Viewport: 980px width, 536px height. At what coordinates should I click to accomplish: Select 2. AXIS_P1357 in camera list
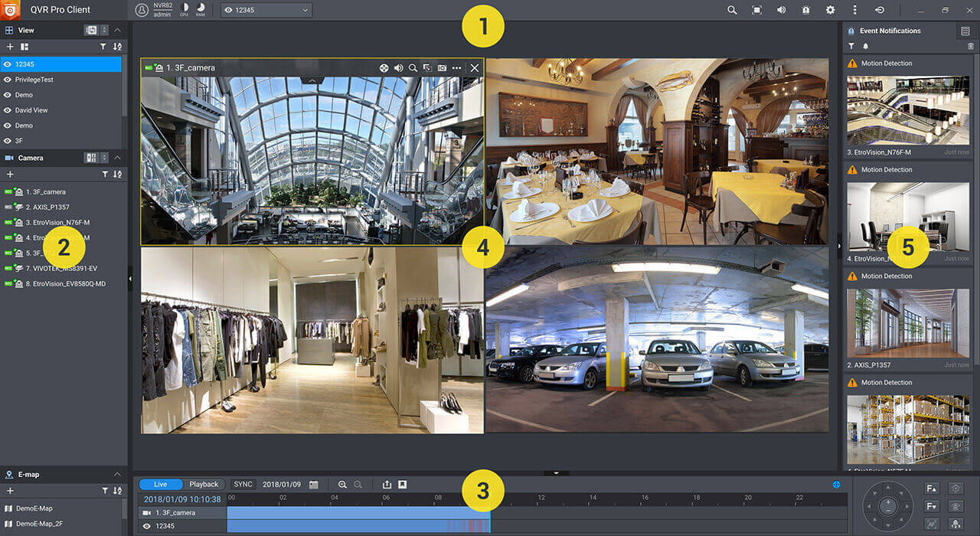(x=47, y=207)
